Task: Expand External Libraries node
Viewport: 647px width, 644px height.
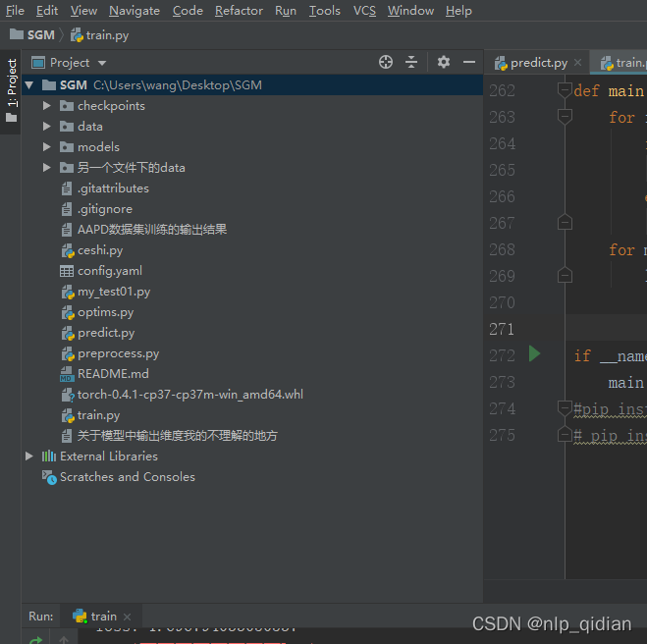Action: tap(29, 456)
